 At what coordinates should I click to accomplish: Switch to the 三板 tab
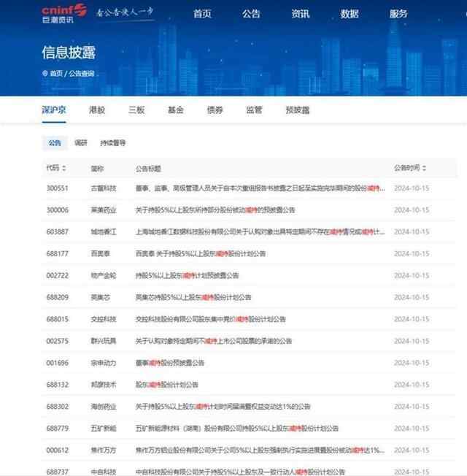click(x=136, y=110)
